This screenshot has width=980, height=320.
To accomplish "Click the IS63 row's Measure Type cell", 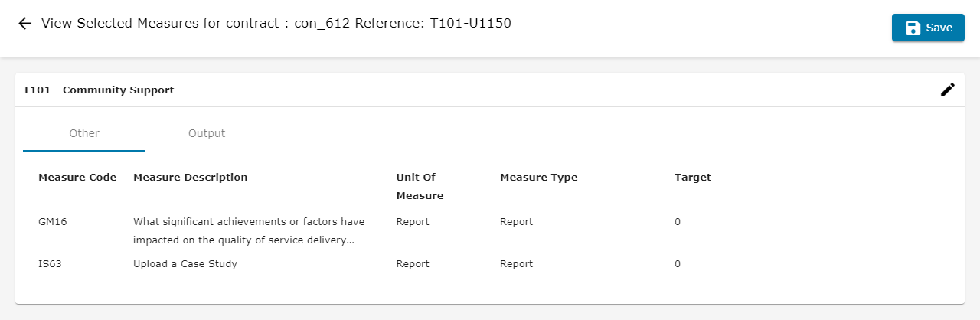I will (516, 264).
